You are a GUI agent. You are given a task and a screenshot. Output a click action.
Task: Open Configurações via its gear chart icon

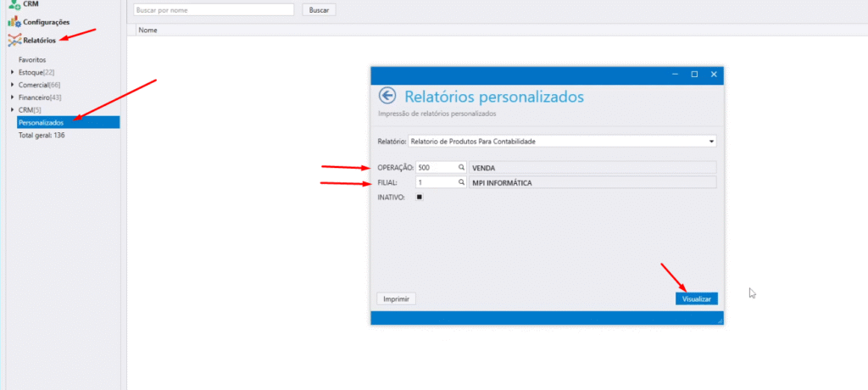pyautogui.click(x=14, y=22)
